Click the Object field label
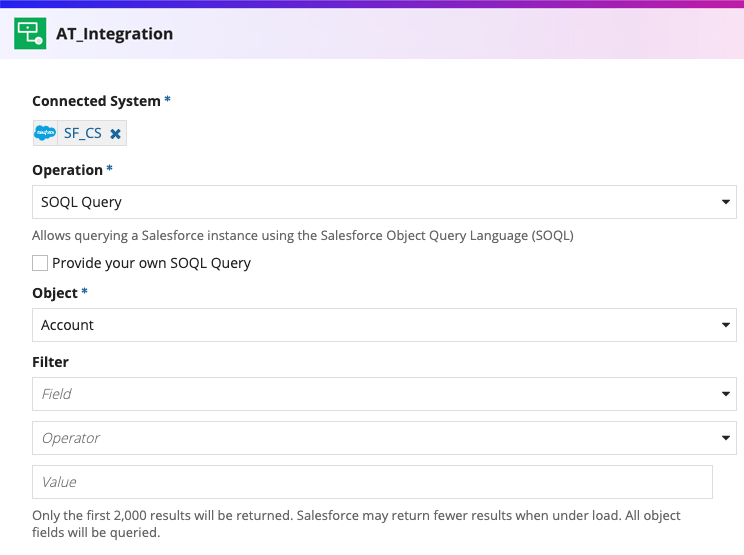 [x=55, y=293]
